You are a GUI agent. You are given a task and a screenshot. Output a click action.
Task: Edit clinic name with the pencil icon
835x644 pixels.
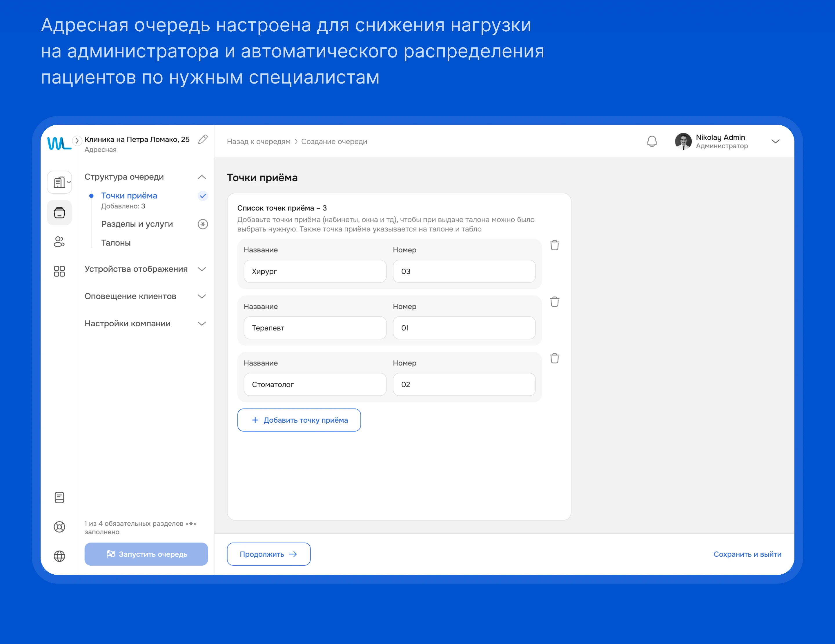[203, 140]
